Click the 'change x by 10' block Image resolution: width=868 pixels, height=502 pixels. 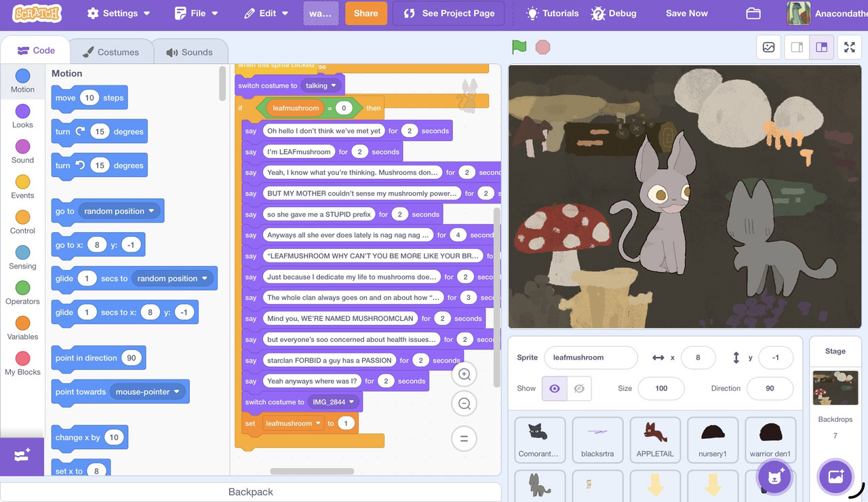[x=90, y=438]
